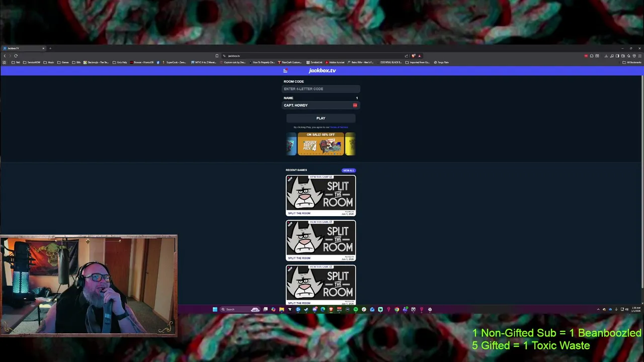Go back in browser history
This screenshot has height=362, width=644.
tap(5, 56)
